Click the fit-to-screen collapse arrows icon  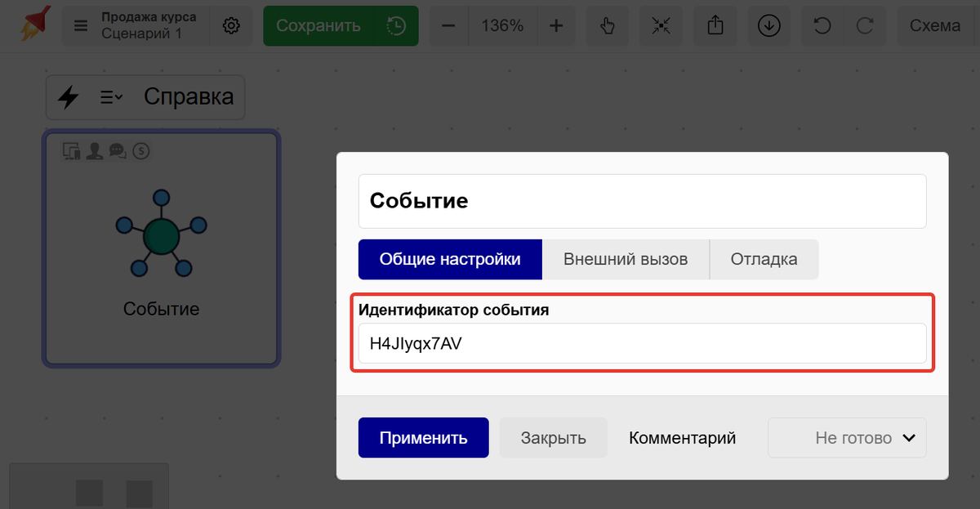[x=661, y=26]
